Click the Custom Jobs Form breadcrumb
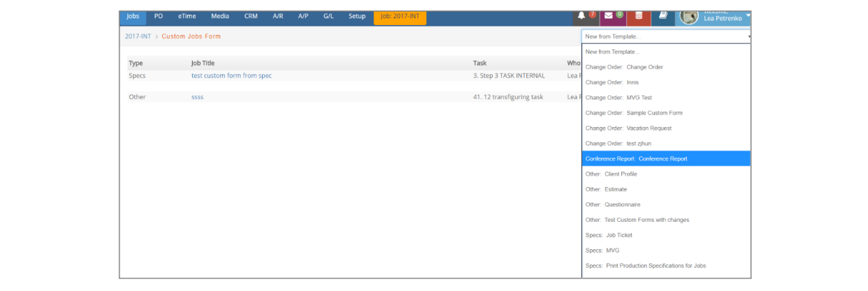This screenshot has width=868, height=291. point(191,36)
